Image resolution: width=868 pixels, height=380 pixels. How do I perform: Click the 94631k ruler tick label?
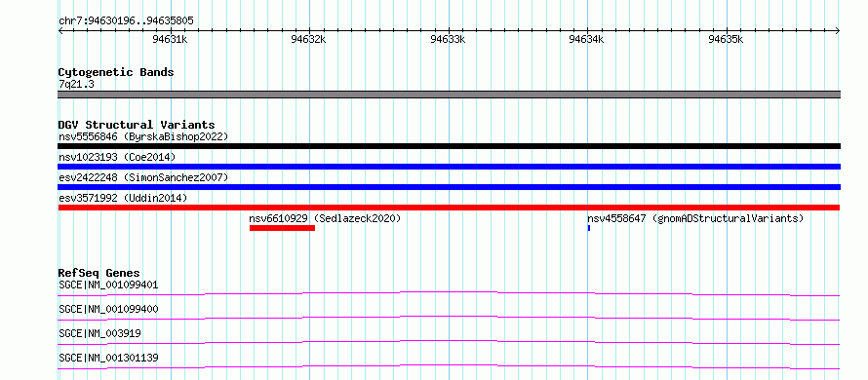[170, 39]
